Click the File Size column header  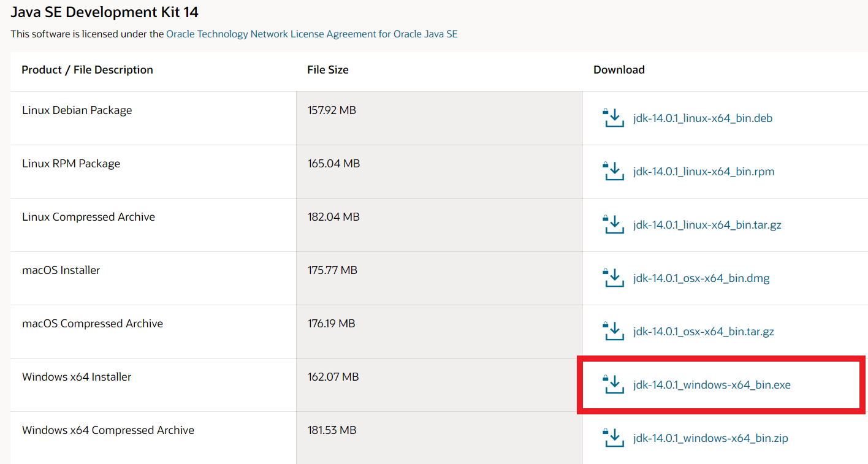[x=328, y=70]
